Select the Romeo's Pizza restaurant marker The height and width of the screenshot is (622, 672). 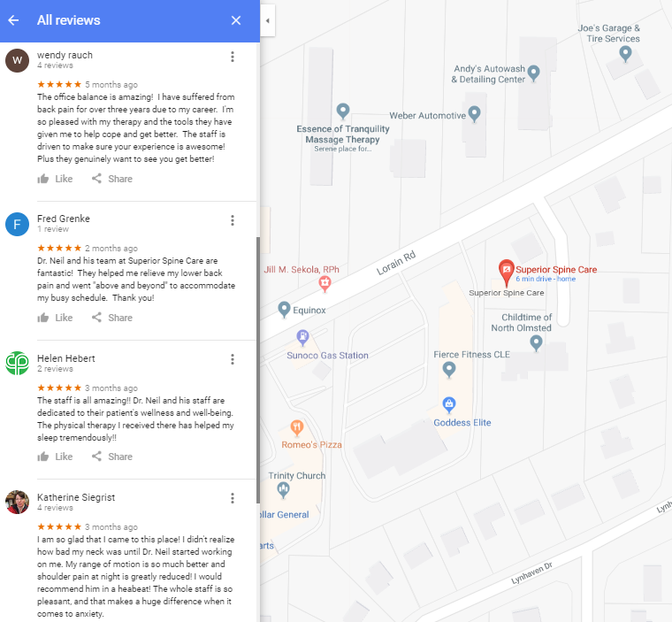[297, 427]
